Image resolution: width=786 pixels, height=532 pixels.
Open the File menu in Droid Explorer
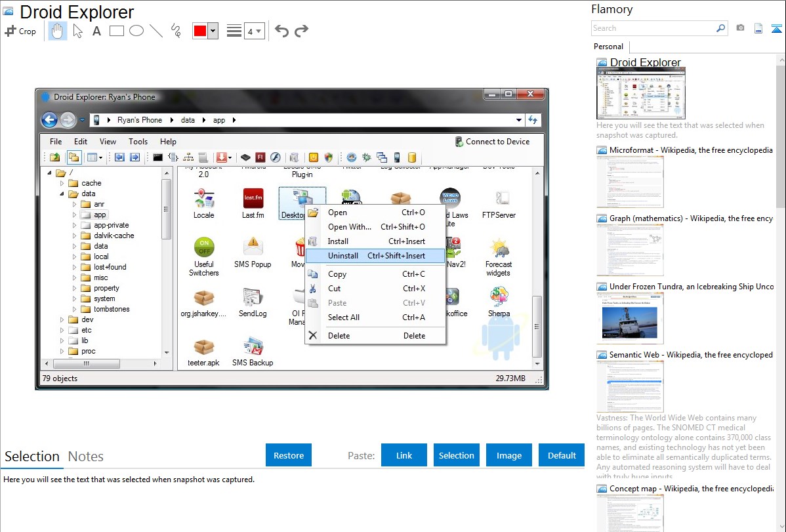point(56,142)
